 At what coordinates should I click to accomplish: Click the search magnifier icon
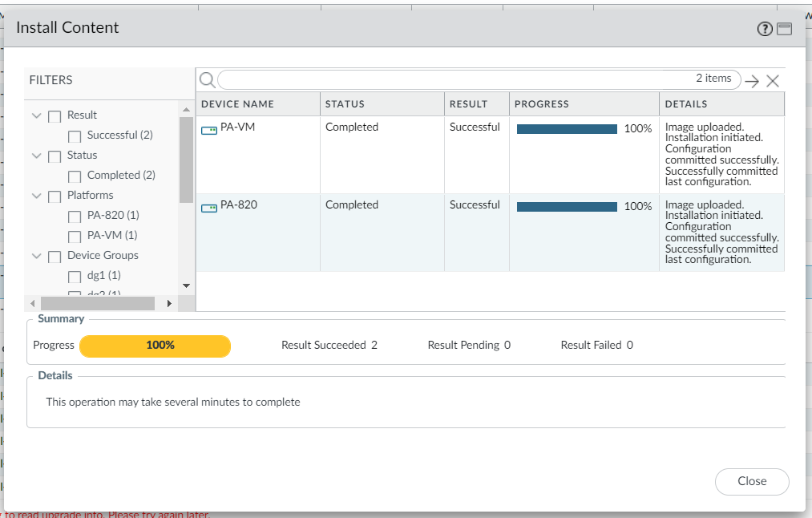click(x=207, y=79)
